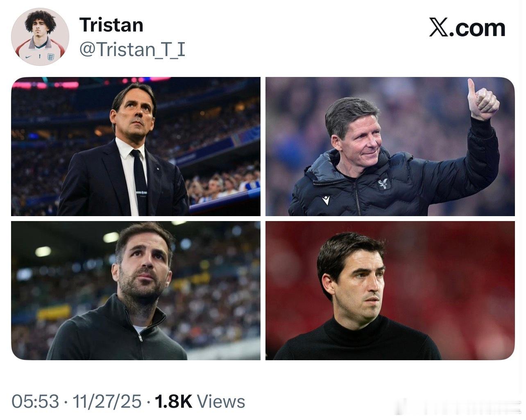Click the small white Macron logo on the jacket
This screenshot has height=420, width=526.
pos(326,200)
